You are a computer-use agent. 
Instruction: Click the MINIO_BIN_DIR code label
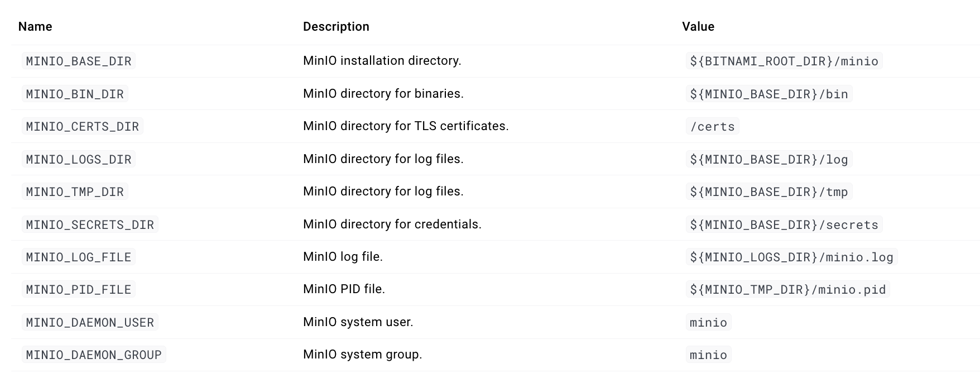pos(75,94)
